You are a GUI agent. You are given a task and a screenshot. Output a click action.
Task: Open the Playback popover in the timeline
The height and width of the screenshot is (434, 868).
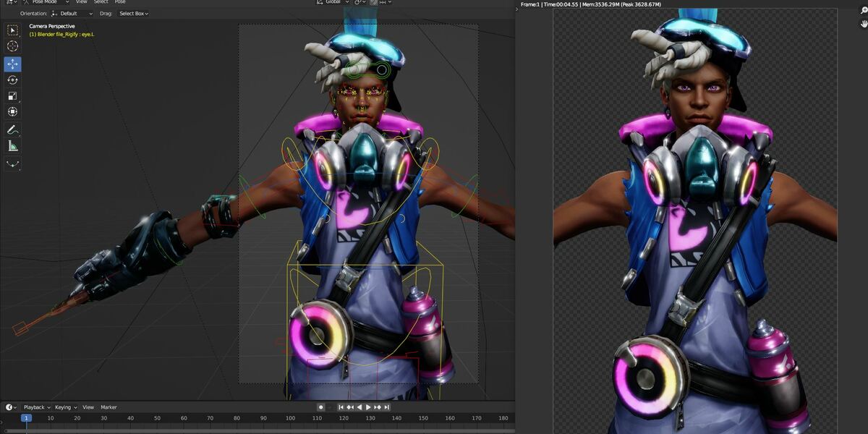[36, 407]
